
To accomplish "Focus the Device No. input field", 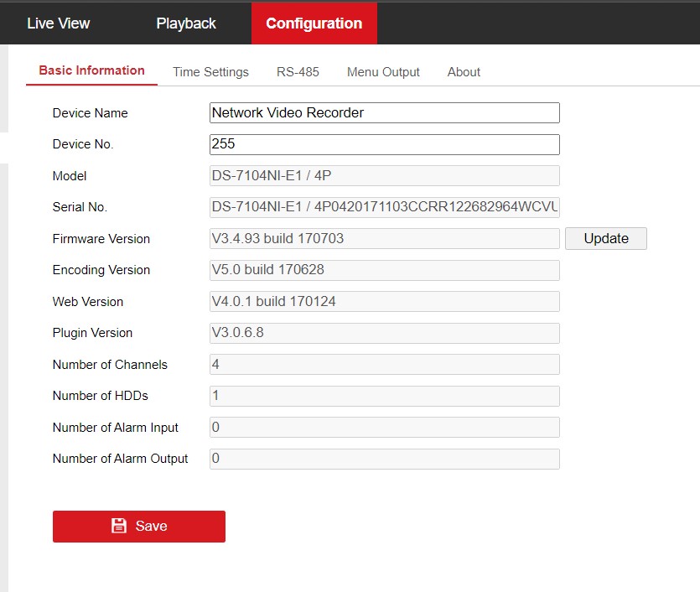I will pos(384,144).
